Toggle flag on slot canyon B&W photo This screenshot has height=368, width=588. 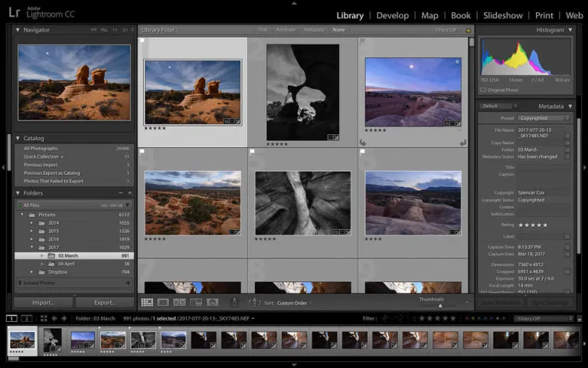coord(252,152)
